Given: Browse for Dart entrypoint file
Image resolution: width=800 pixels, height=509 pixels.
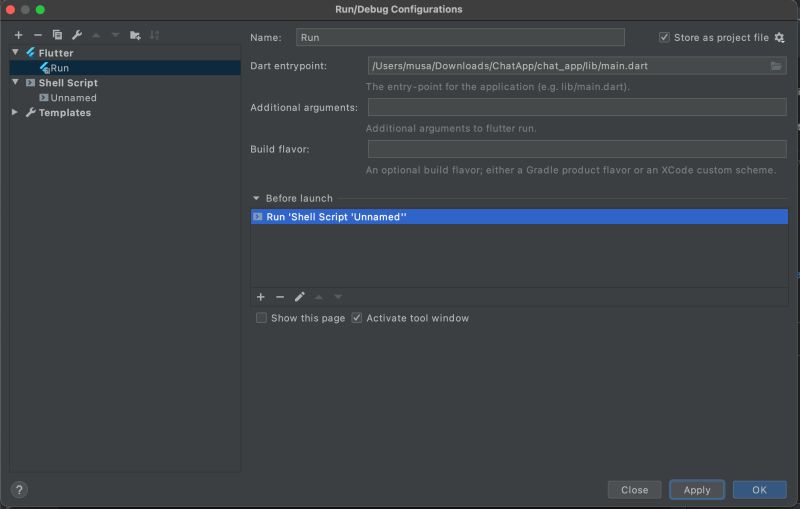Looking at the screenshot, I should coord(776,66).
